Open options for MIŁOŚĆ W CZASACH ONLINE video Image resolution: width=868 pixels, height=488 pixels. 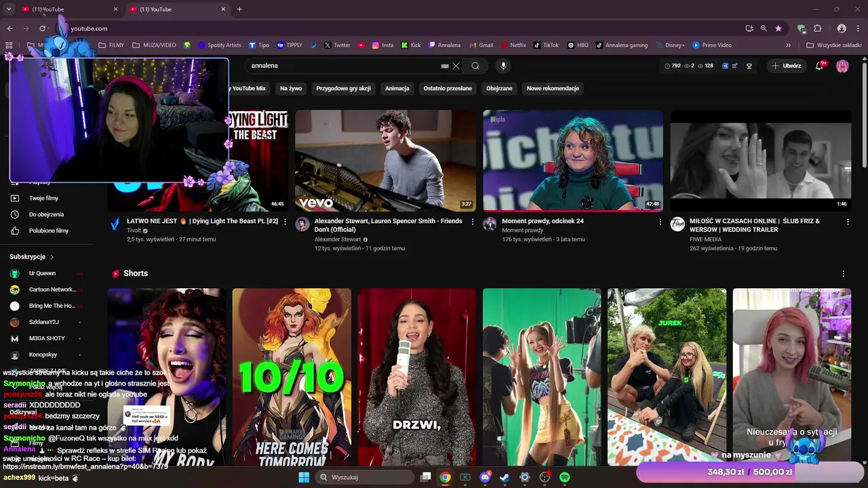tap(848, 222)
